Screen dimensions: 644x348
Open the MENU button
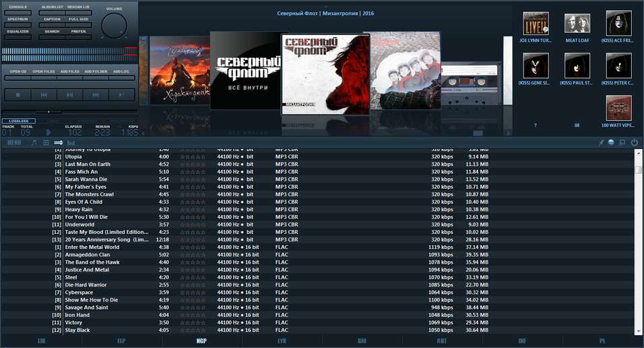pos(14,143)
